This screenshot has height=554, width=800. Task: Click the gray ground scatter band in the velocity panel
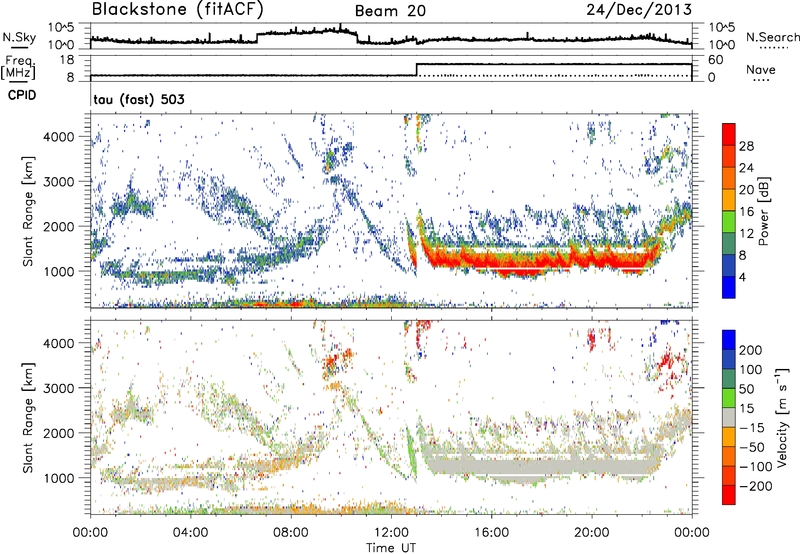pos(541,465)
